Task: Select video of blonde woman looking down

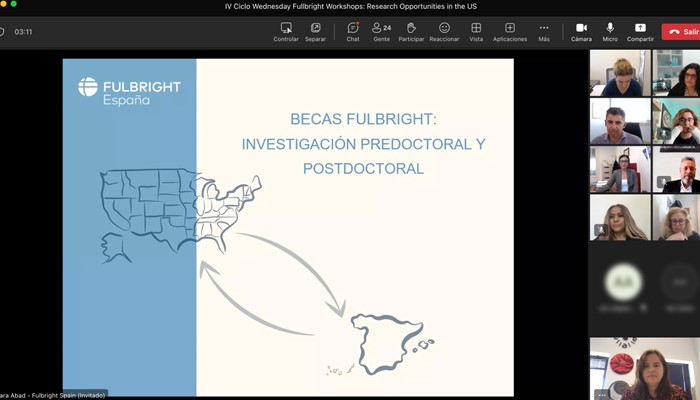Action: 620,73
